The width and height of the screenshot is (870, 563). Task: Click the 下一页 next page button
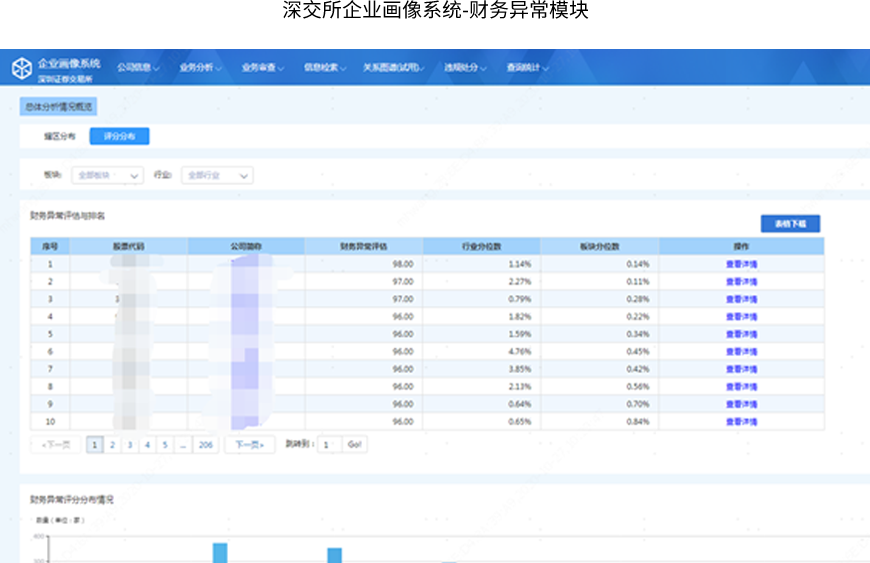[x=250, y=445]
